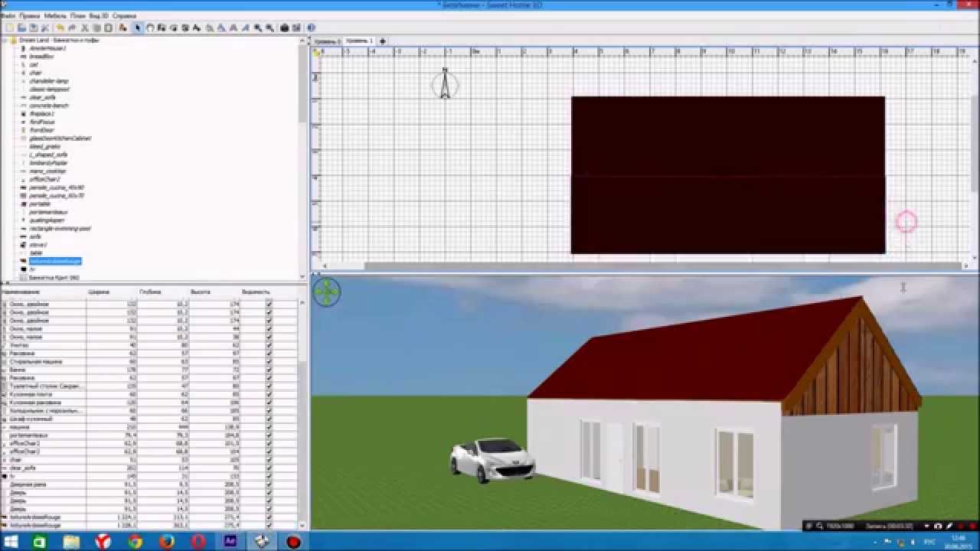Click the plus button to add level
This screenshot has height=551, width=980.
382,41
